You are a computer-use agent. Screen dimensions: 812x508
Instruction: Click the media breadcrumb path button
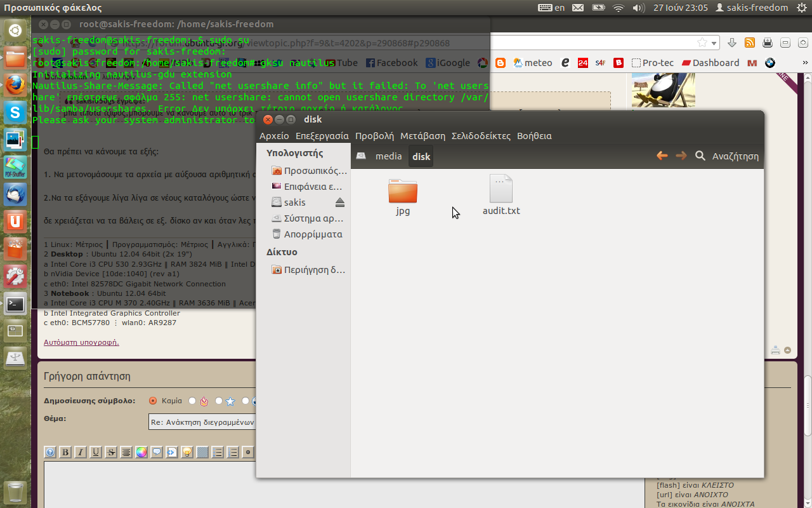388,156
